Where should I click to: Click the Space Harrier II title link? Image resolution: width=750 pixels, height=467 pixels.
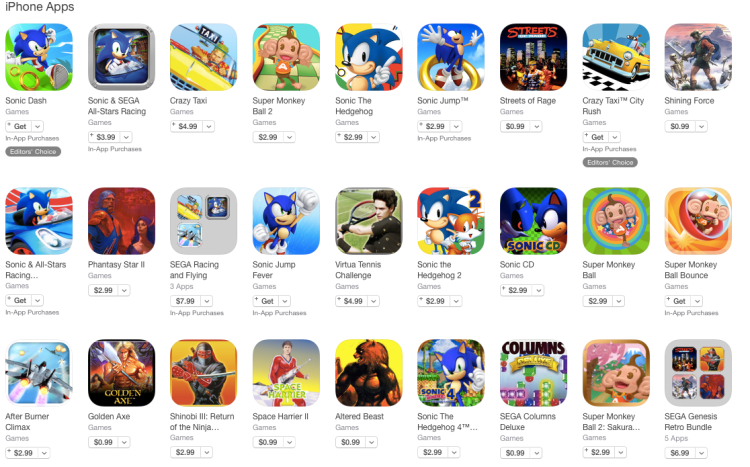tap(280, 416)
